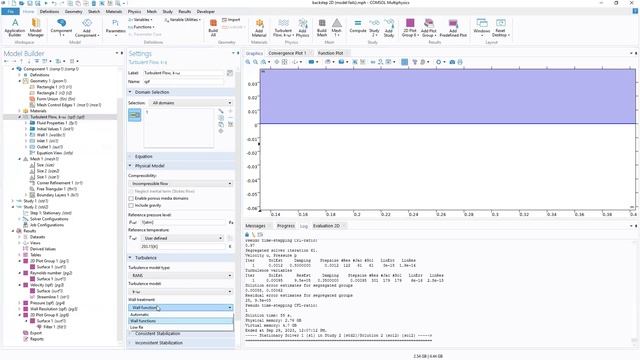
Task: Open the Parameters tool
Action: pos(116,27)
